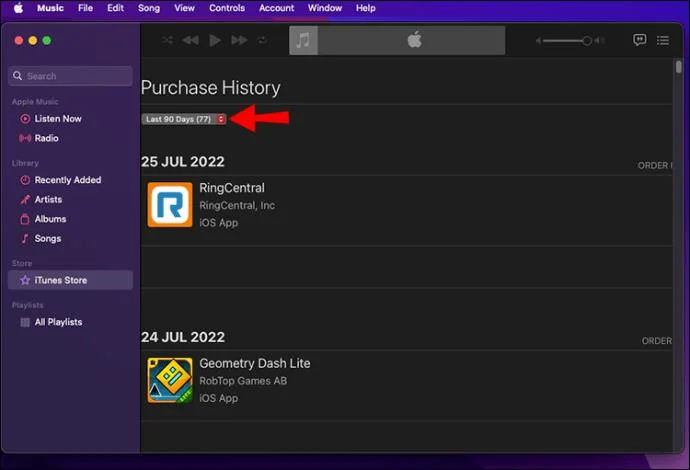Select iTunes Store in sidebar

(60, 280)
